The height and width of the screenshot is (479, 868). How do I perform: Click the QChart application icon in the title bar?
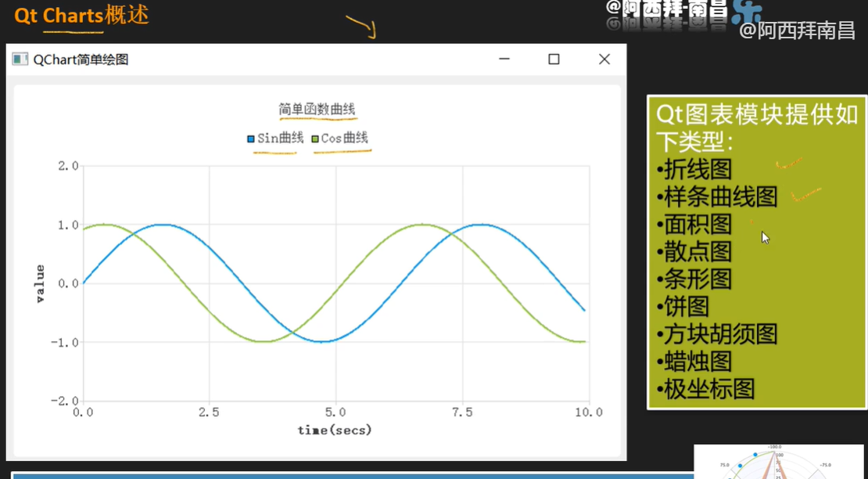coord(20,59)
